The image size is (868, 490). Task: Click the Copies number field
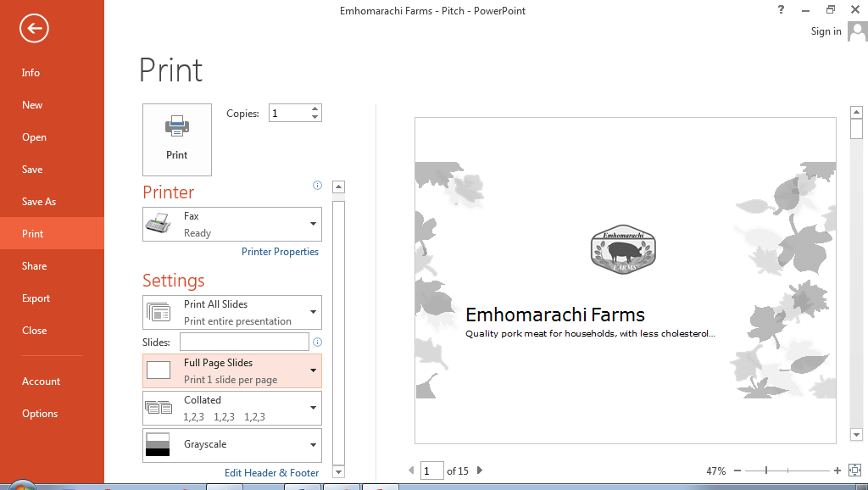coord(289,113)
